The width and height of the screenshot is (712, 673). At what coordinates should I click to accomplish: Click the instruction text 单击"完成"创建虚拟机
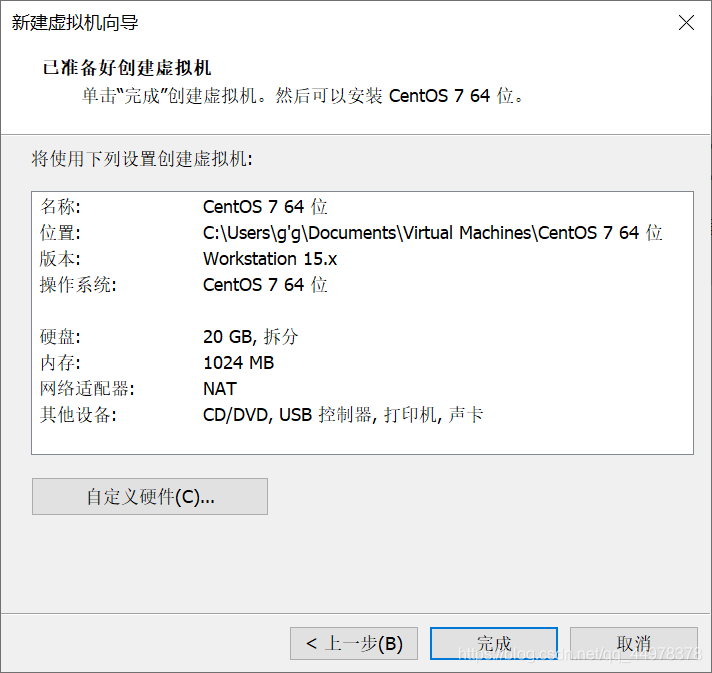pyautogui.click(x=174, y=96)
